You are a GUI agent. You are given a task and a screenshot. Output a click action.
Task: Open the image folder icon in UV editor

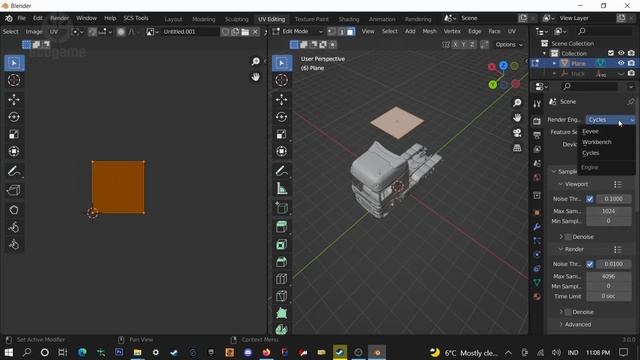click(x=245, y=32)
